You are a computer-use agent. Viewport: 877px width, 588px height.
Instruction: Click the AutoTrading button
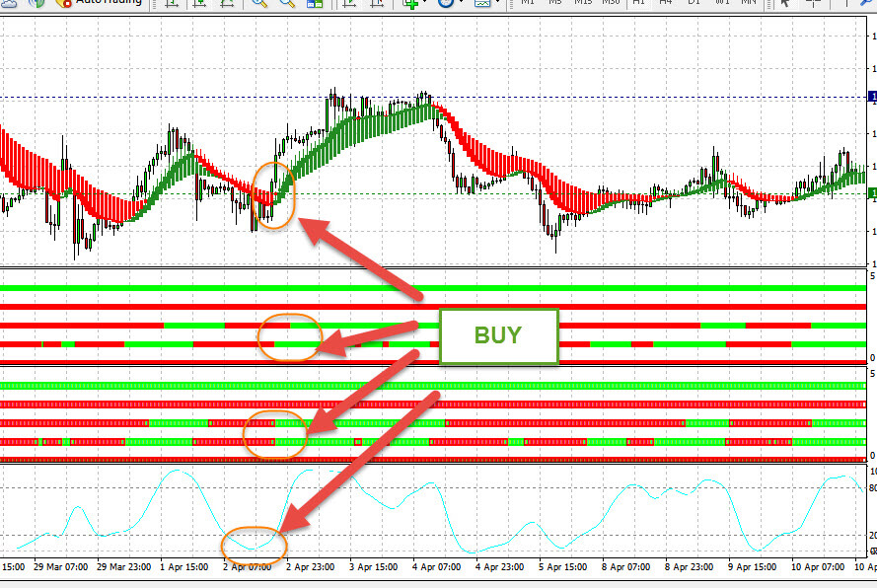tap(99, 3)
